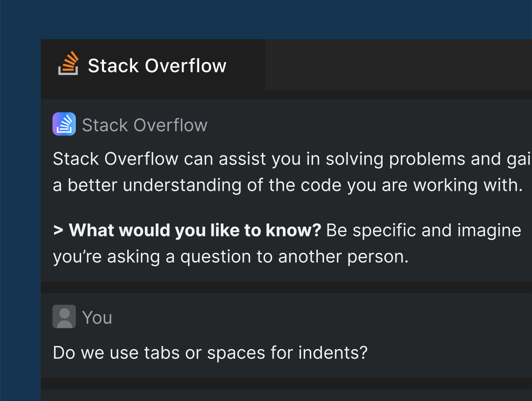Click the You sender label
The width and height of the screenshot is (532, 401).
click(97, 318)
